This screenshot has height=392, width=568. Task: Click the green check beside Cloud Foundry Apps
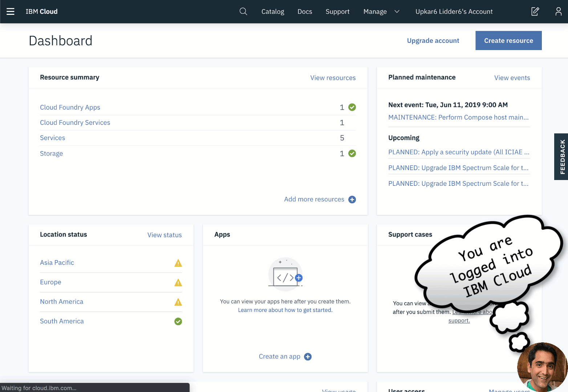tap(352, 107)
